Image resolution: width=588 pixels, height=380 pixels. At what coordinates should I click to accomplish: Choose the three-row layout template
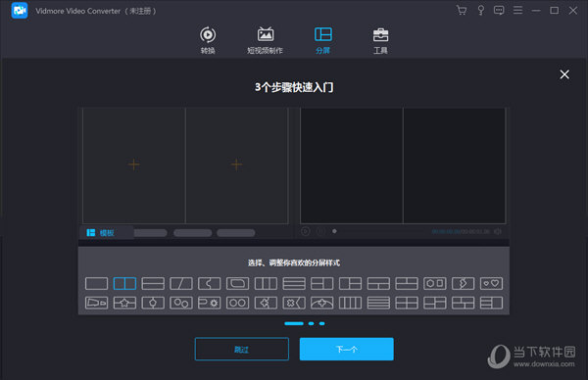pyautogui.click(x=294, y=284)
